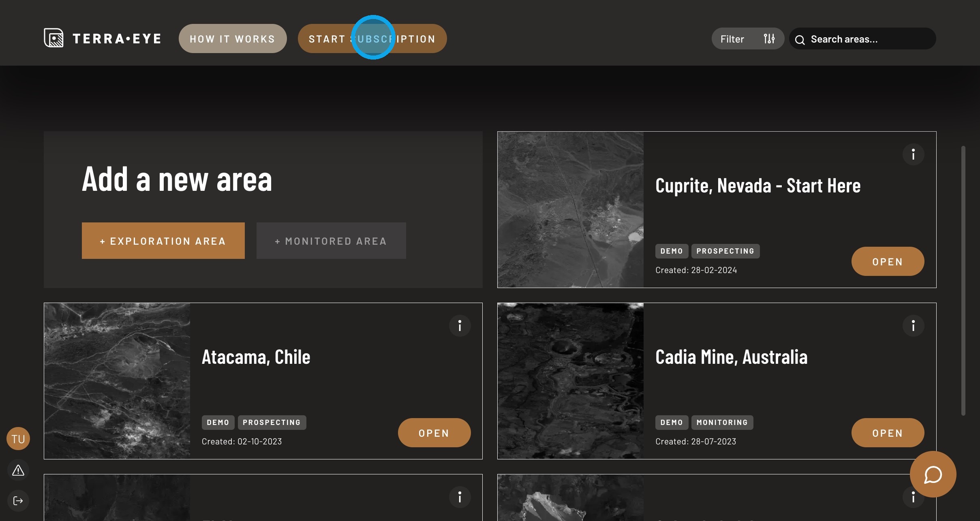
Task: Click the logout icon in sidebar
Action: 18,501
